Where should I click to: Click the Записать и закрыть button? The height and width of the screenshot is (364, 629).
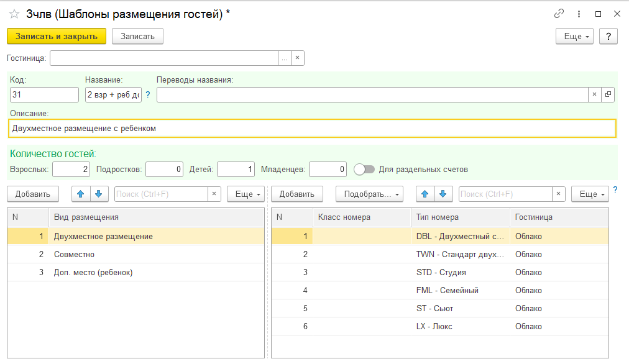(x=57, y=36)
